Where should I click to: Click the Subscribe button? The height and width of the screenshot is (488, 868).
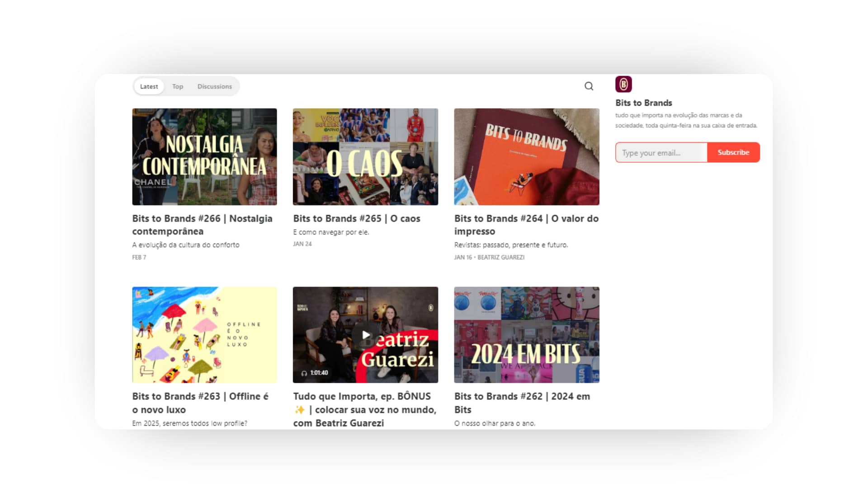point(733,152)
